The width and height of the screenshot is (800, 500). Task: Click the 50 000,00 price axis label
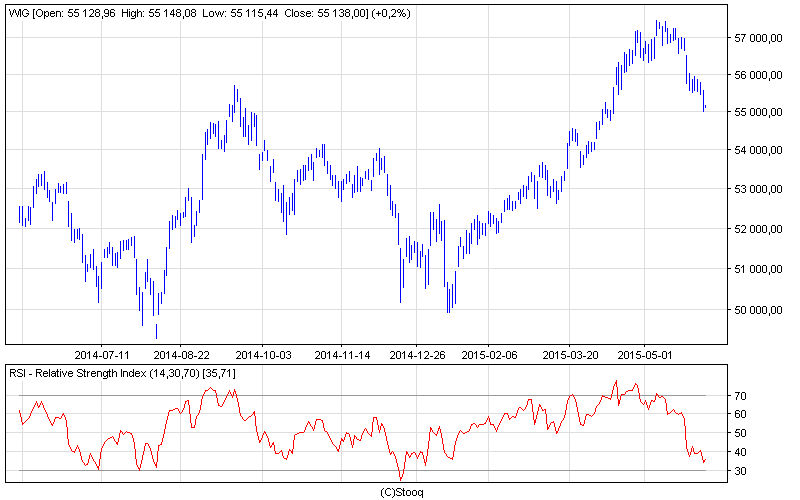[756, 310]
